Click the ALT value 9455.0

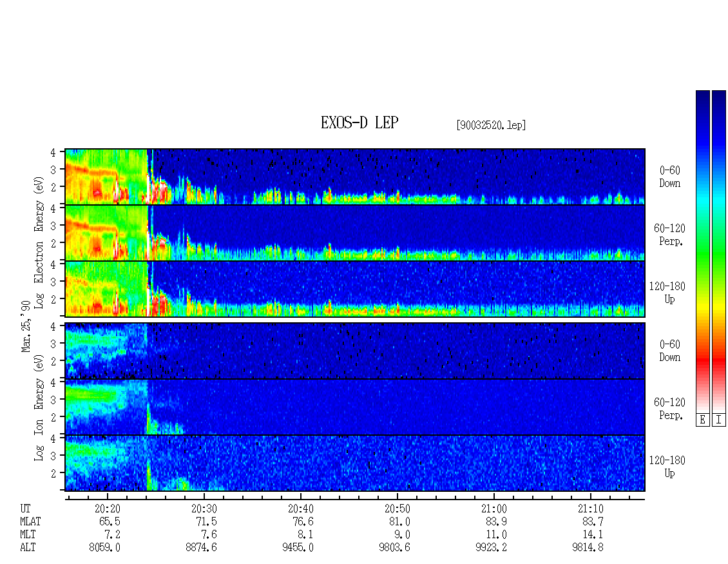coord(298,548)
